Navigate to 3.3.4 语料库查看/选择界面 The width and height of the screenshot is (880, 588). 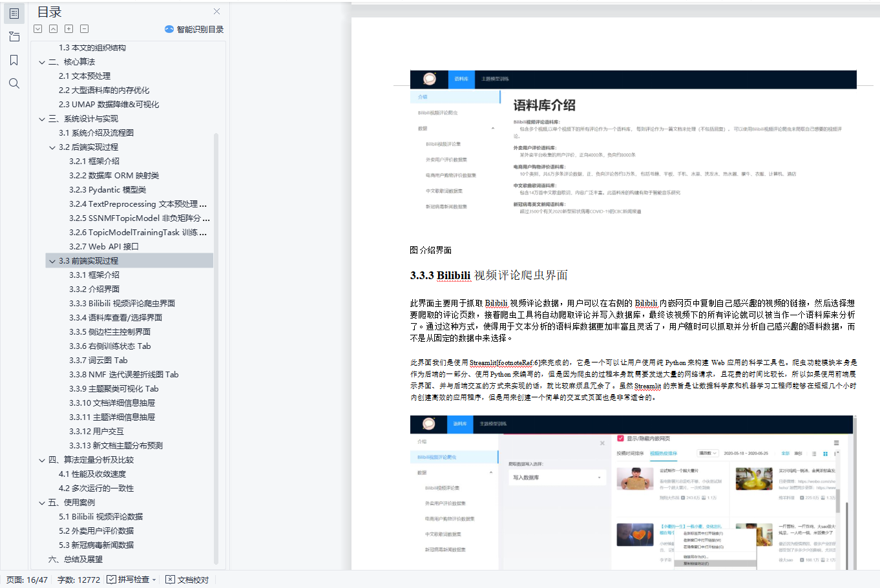(116, 318)
